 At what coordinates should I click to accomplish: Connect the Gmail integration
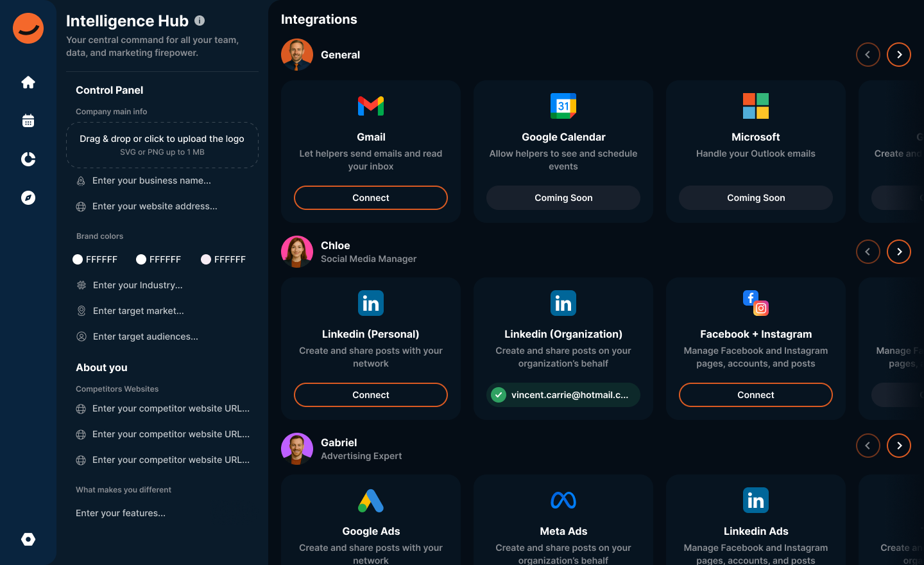pos(371,198)
